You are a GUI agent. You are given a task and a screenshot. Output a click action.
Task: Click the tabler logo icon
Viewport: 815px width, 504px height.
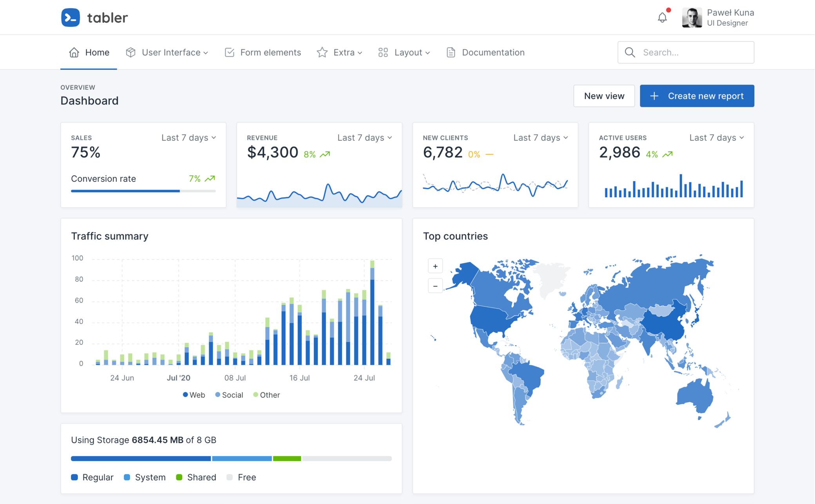[71, 17]
